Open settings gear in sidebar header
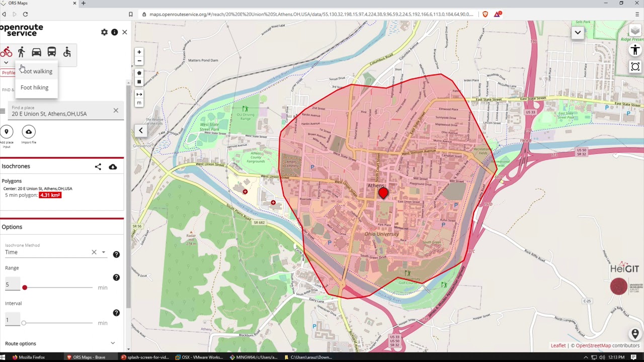 104,32
